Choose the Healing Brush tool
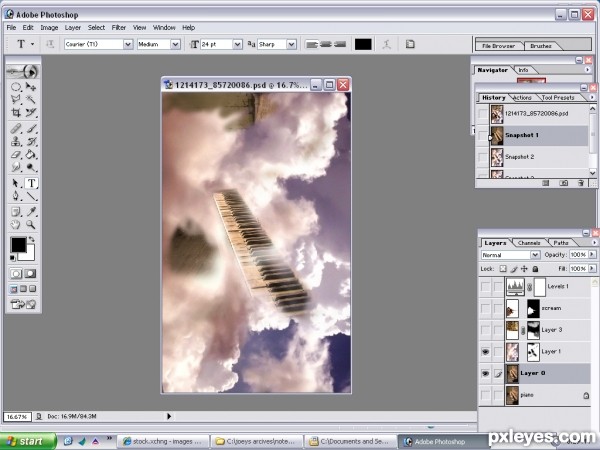The height and width of the screenshot is (450, 600). [16, 129]
